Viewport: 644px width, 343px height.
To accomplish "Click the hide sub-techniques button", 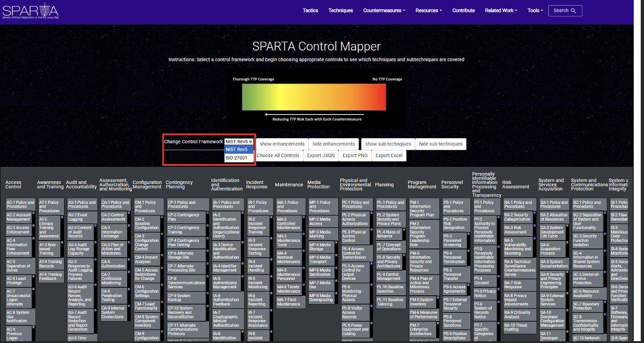I will tap(441, 144).
